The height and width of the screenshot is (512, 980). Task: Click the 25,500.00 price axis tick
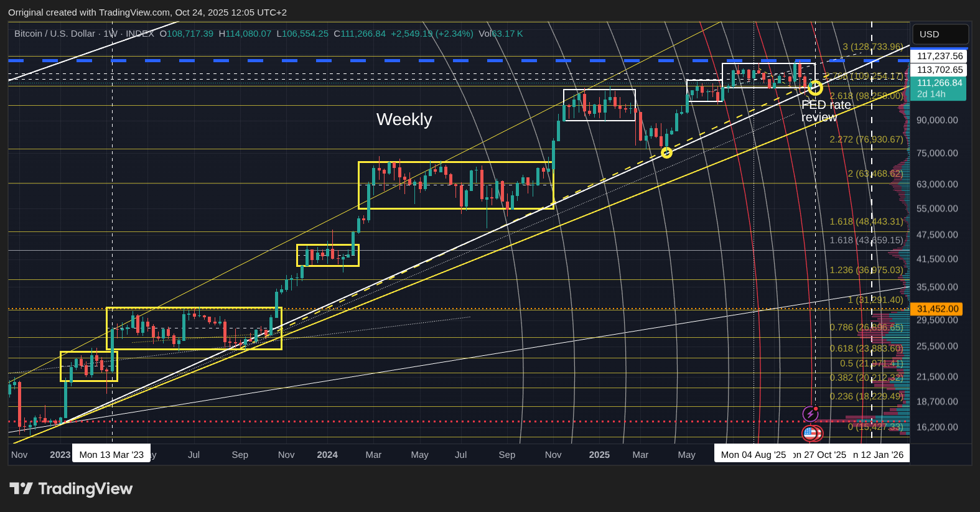(937, 346)
